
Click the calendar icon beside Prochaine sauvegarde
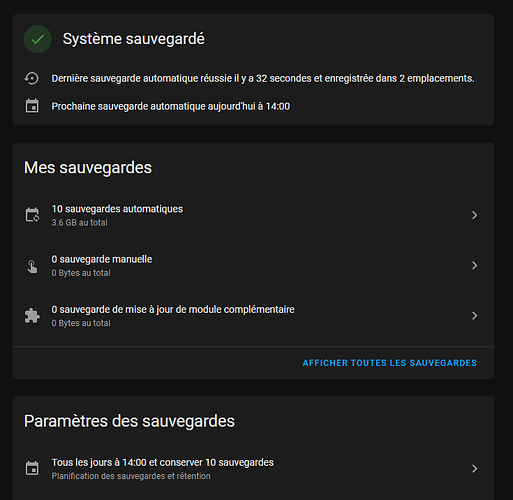[x=32, y=106]
